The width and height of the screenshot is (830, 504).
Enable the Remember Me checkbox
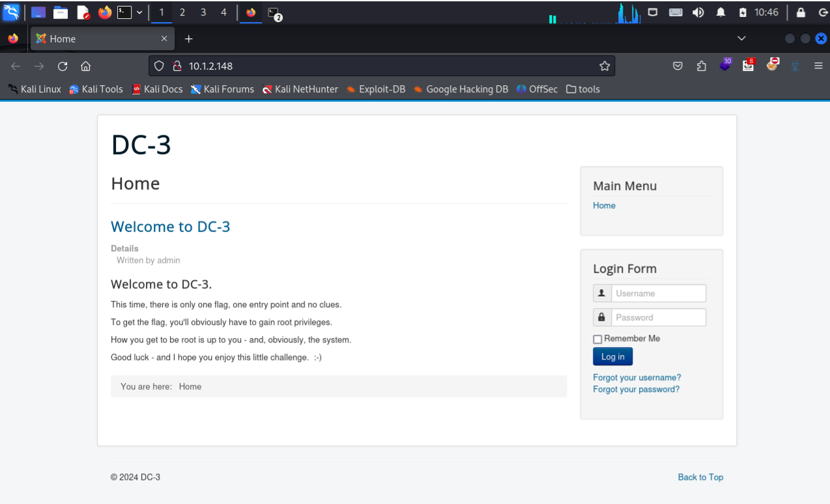tap(597, 339)
